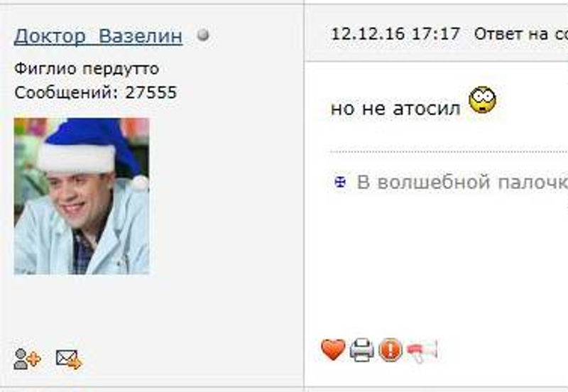Click the "Сообщений: 27555" message count
568x392 pixels.
pos(96,92)
